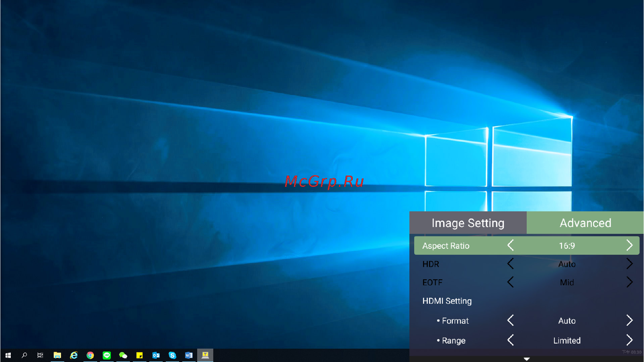The image size is (644, 362).
Task: Select the Range sub-item
Action: (x=454, y=341)
